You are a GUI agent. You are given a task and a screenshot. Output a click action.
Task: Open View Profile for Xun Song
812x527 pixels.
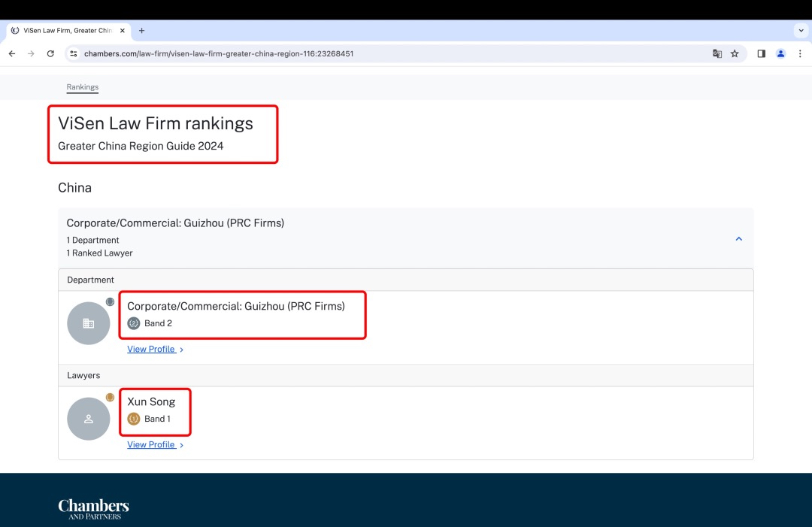pyautogui.click(x=155, y=445)
